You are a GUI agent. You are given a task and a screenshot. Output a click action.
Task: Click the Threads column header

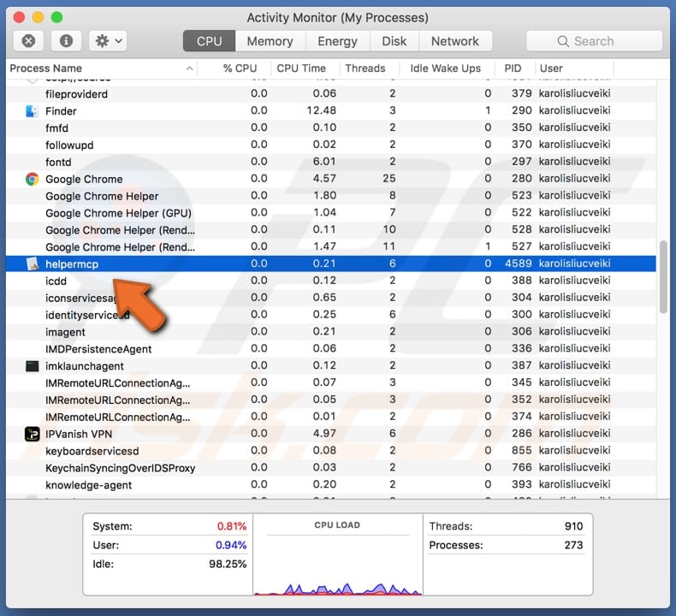click(x=365, y=68)
